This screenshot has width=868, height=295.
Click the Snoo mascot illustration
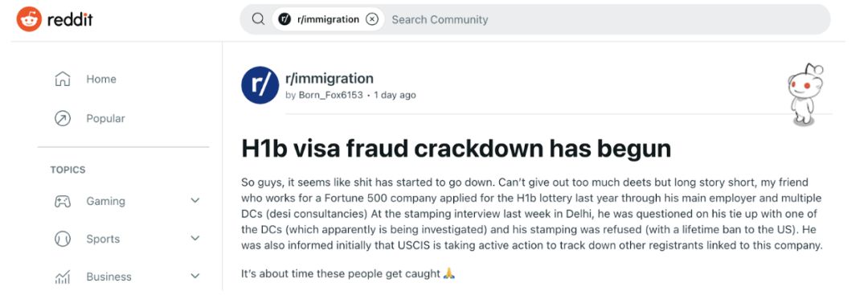click(803, 94)
